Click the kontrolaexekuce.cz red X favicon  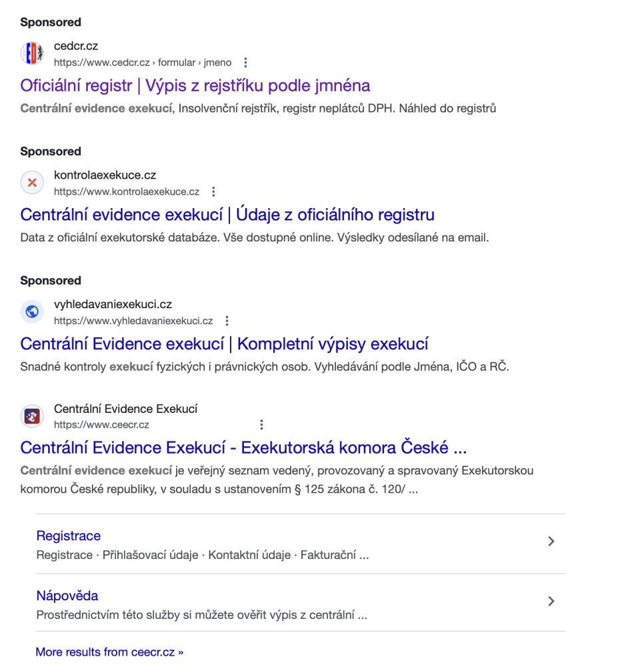tap(31, 183)
